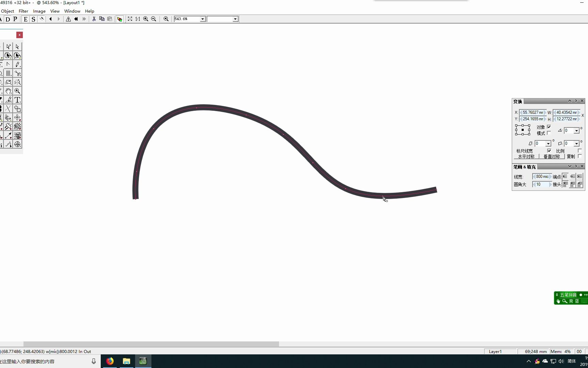The height and width of the screenshot is (368, 588).
Task: Toggle the D toolbar button
Action: (x=7, y=19)
